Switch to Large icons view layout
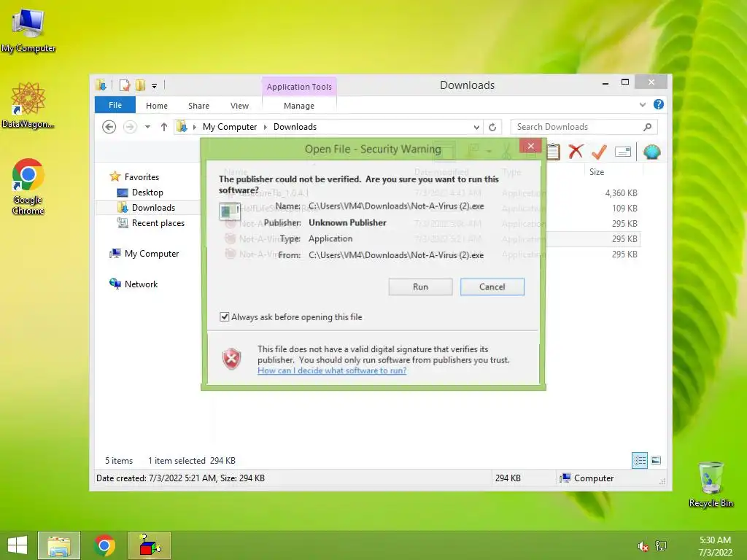747x560 pixels. [x=656, y=460]
